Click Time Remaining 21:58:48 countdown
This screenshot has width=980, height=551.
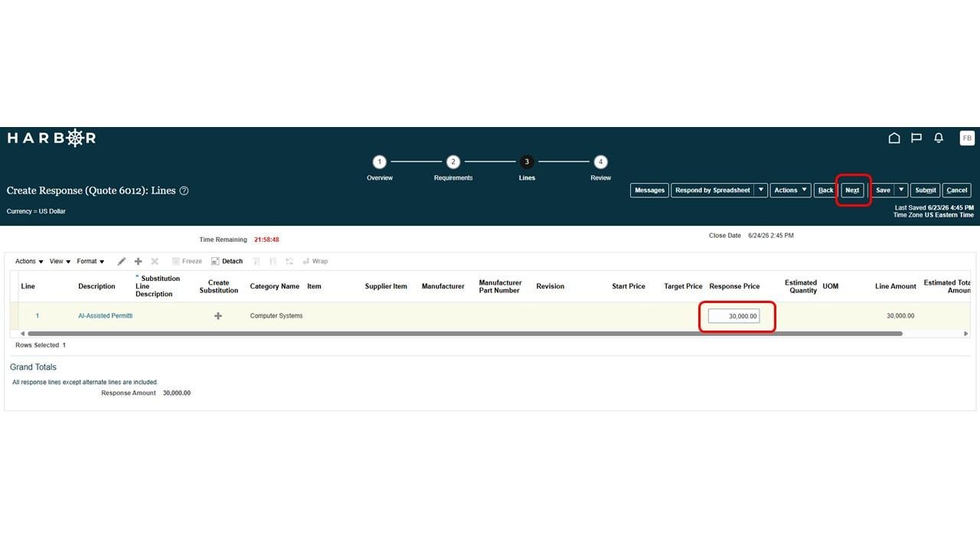[266, 240]
